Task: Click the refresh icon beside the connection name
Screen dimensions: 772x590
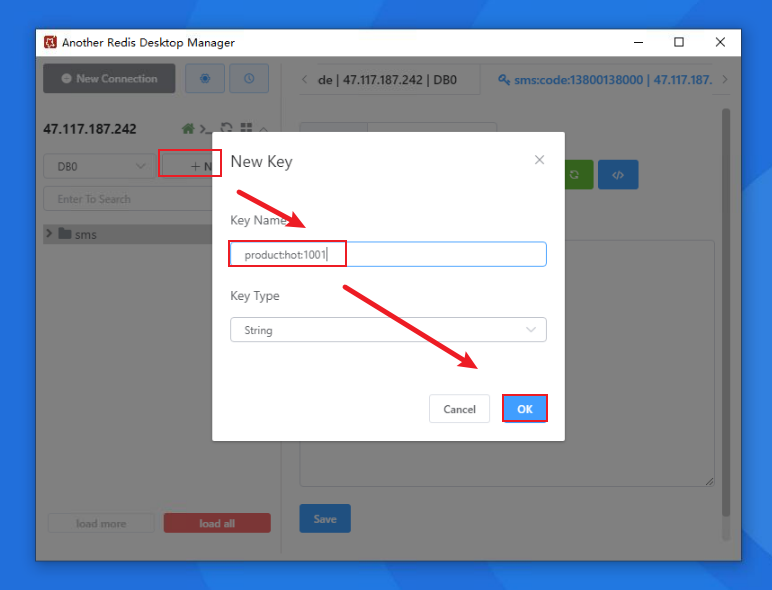Action: [226, 128]
